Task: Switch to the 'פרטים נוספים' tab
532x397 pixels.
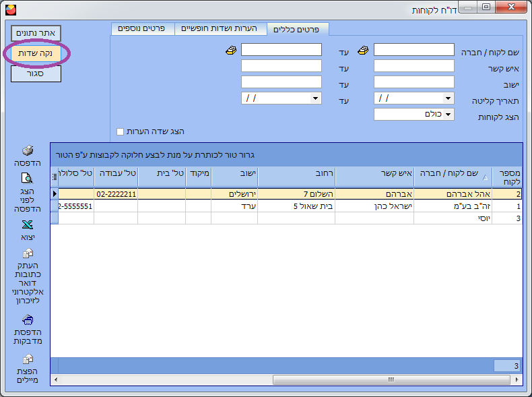Action: coord(142,29)
